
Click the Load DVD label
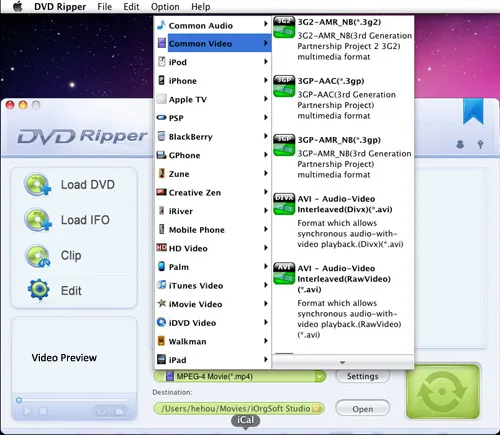(x=88, y=185)
